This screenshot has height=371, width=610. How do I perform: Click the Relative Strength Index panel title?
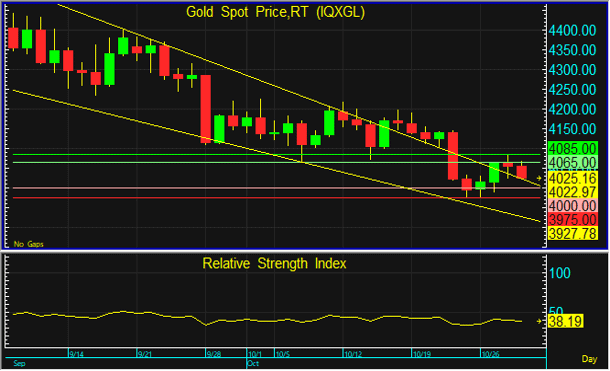click(274, 263)
